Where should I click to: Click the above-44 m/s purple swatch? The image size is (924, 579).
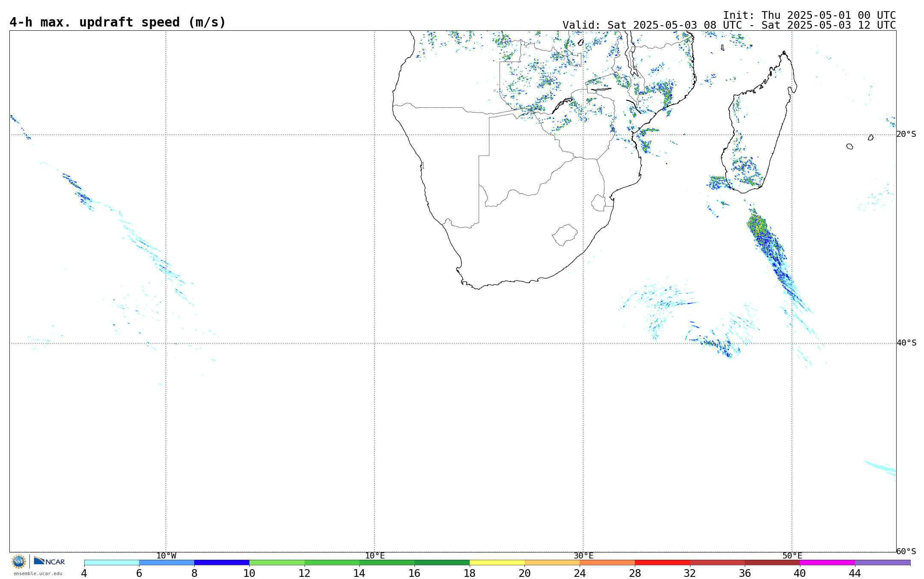[883, 563]
